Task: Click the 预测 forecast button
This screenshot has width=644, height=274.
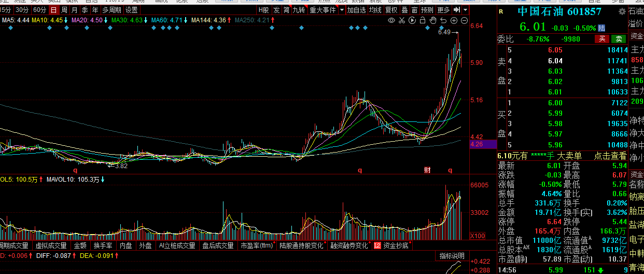Action: coord(427,10)
